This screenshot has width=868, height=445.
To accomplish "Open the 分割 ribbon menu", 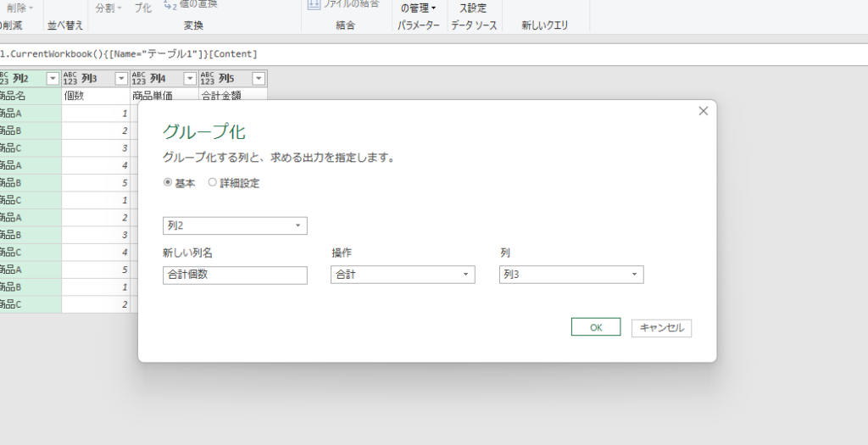I will (108, 7).
